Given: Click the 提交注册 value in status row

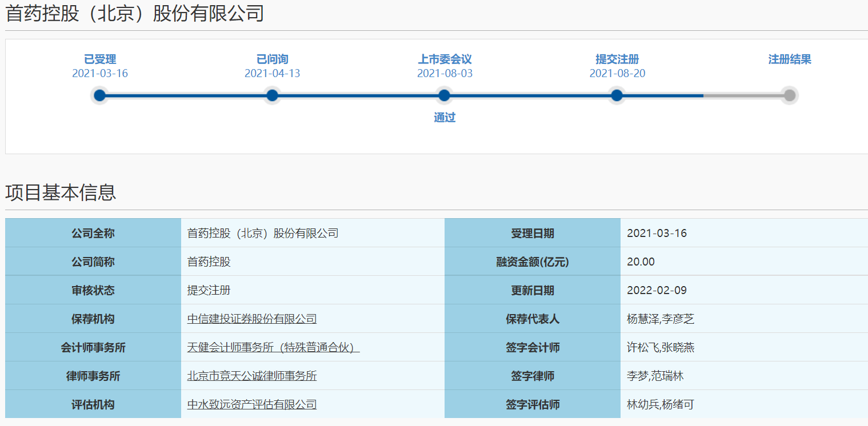Looking at the screenshot, I should click(x=209, y=290).
